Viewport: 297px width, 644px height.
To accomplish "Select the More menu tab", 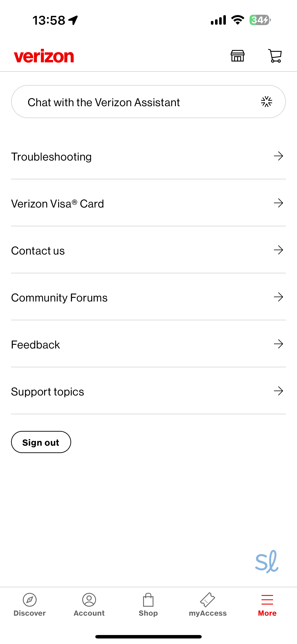I will click(x=267, y=605).
